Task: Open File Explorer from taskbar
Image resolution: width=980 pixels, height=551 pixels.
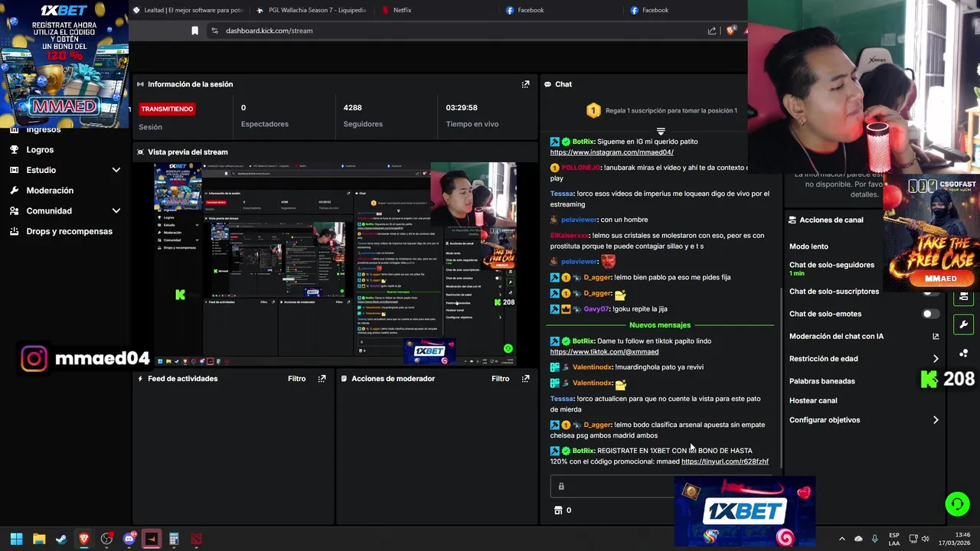Action: tap(39, 539)
